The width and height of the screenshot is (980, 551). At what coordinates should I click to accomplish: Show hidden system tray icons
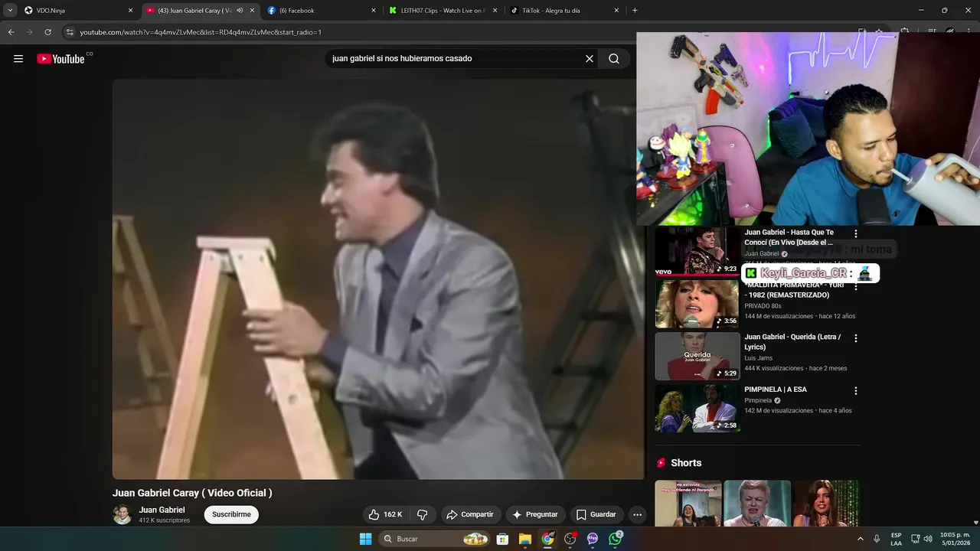coord(861,539)
